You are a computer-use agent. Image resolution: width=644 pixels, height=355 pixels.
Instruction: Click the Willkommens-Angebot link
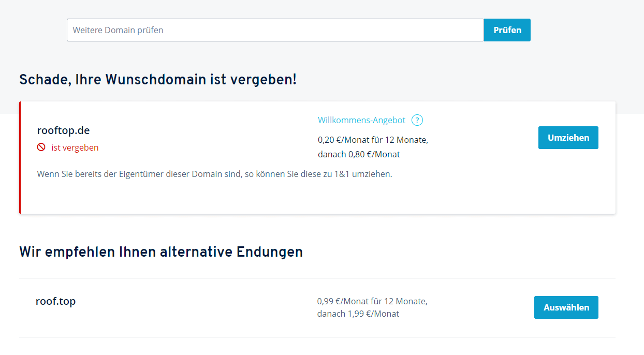361,120
